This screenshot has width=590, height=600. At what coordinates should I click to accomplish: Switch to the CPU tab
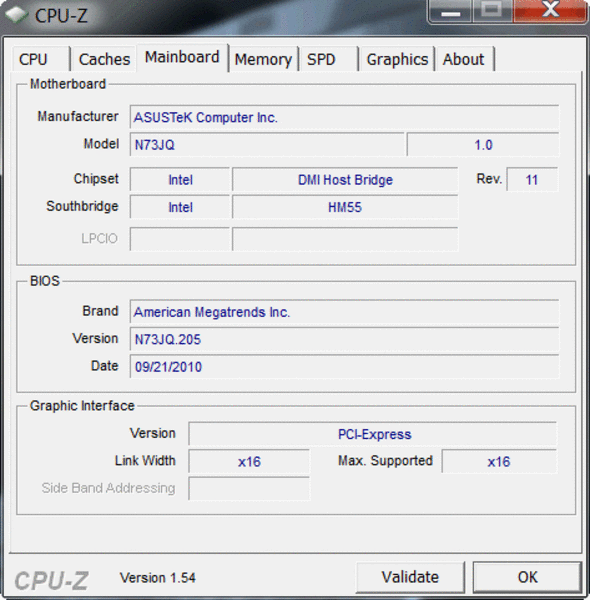tap(41, 59)
